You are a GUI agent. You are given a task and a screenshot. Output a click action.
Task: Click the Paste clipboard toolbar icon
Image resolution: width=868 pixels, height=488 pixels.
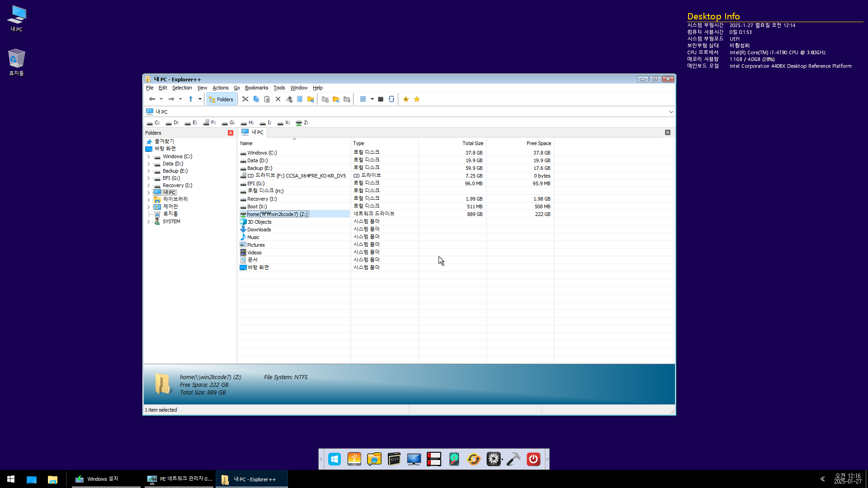tap(267, 99)
